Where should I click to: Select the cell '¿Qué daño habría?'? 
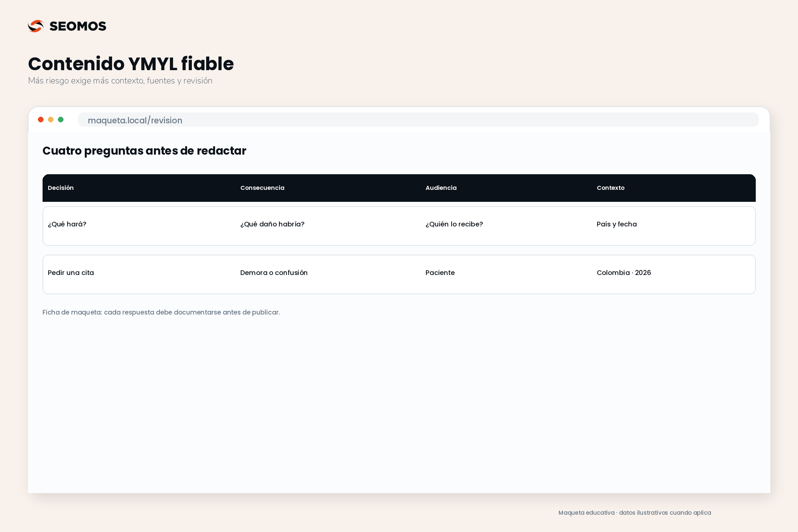pyautogui.click(x=272, y=224)
